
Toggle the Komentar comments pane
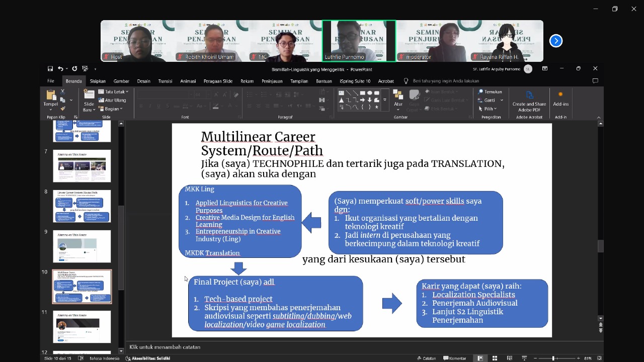pyautogui.click(x=455, y=358)
